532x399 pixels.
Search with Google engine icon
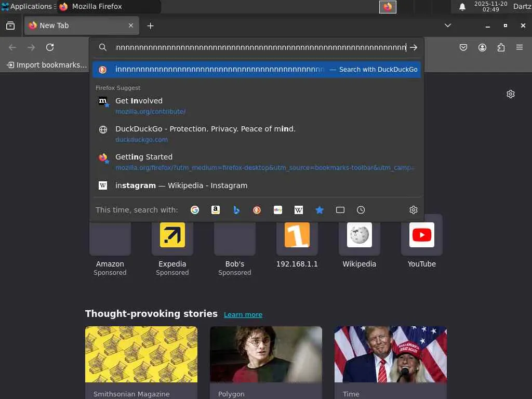(x=195, y=210)
